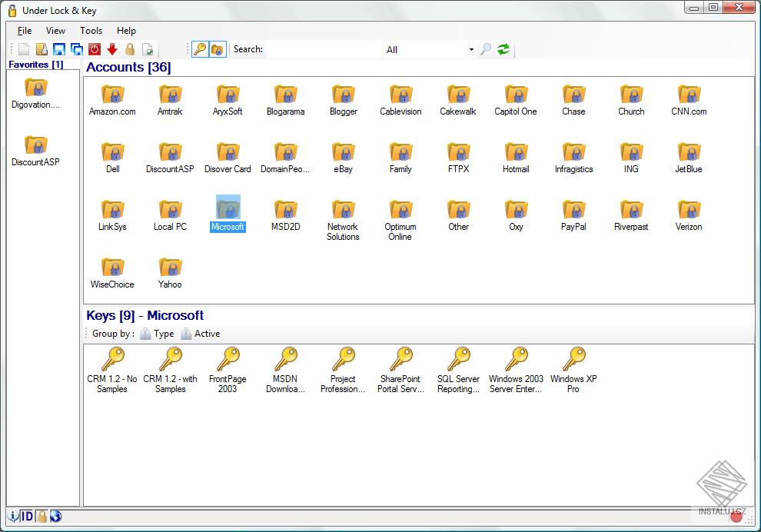Toggle the key view toolbar button
This screenshot has height=532, width=761.
point(200,49)
